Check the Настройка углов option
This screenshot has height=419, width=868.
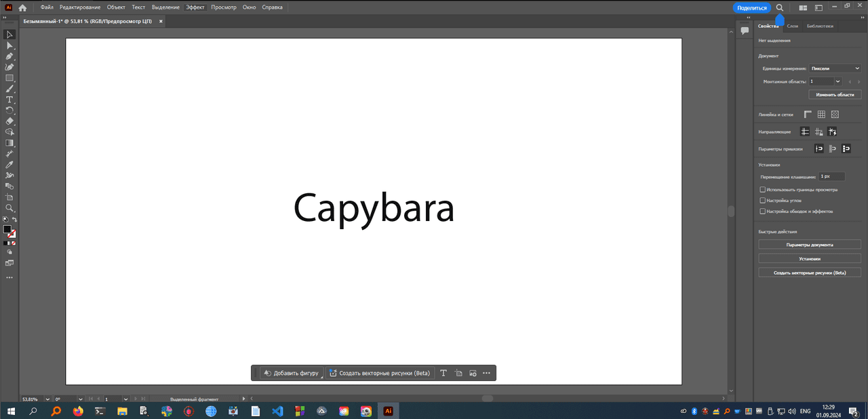(x=763, y=201)
